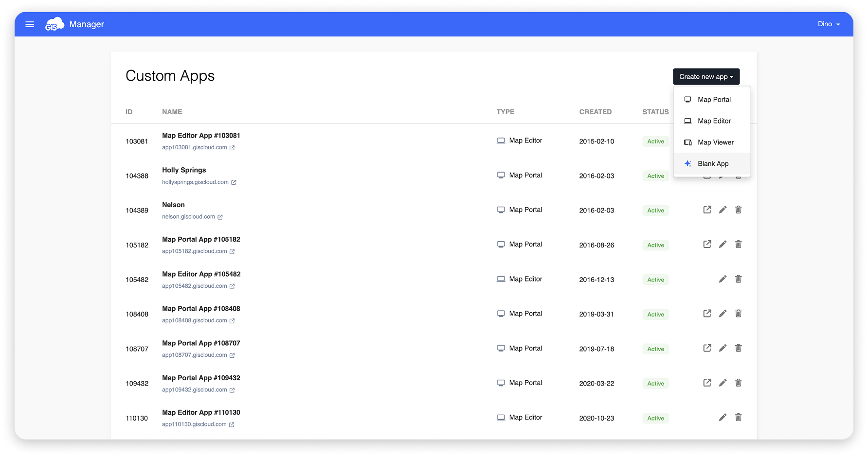Click the NAME column header
This screenshot has width=868, height=457.
(172, 112)
